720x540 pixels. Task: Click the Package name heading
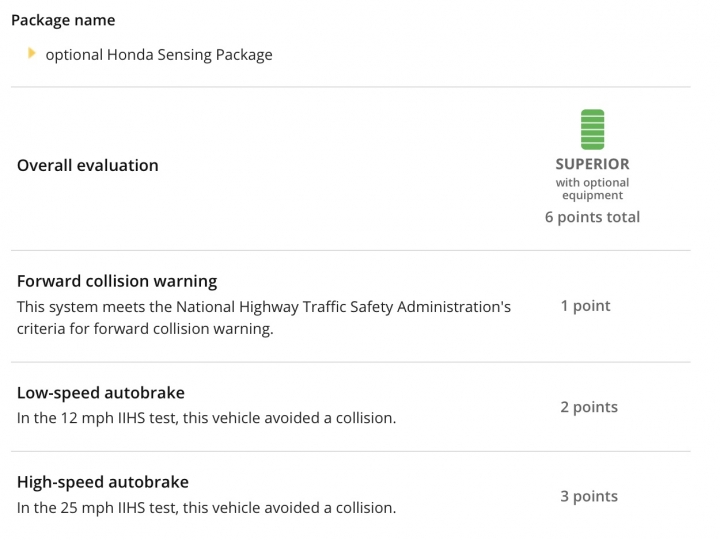(x=63, y=20)
